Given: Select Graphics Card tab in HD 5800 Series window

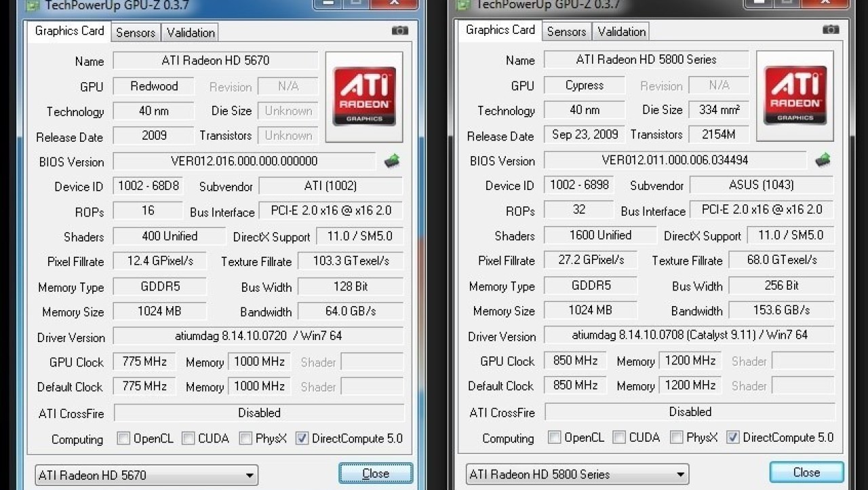Looking at the screenshot, I should click(x=500, y=30).
